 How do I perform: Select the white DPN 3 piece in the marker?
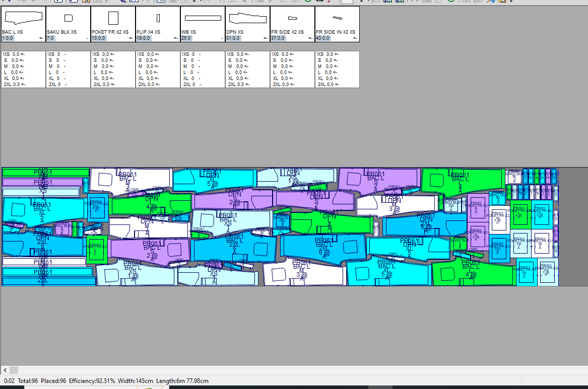click(x=396, y=204)
